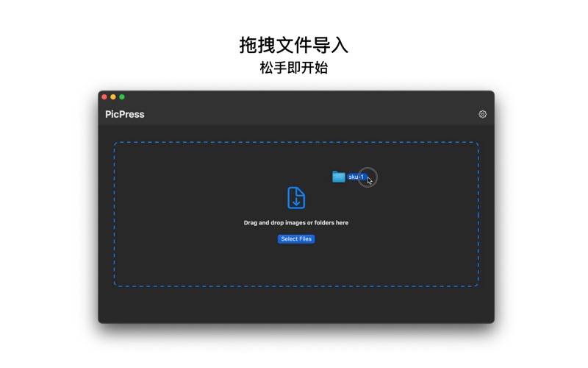Minimize the window with the yellow button
This screenshot has width=588, height=368.
click(113, 97)
